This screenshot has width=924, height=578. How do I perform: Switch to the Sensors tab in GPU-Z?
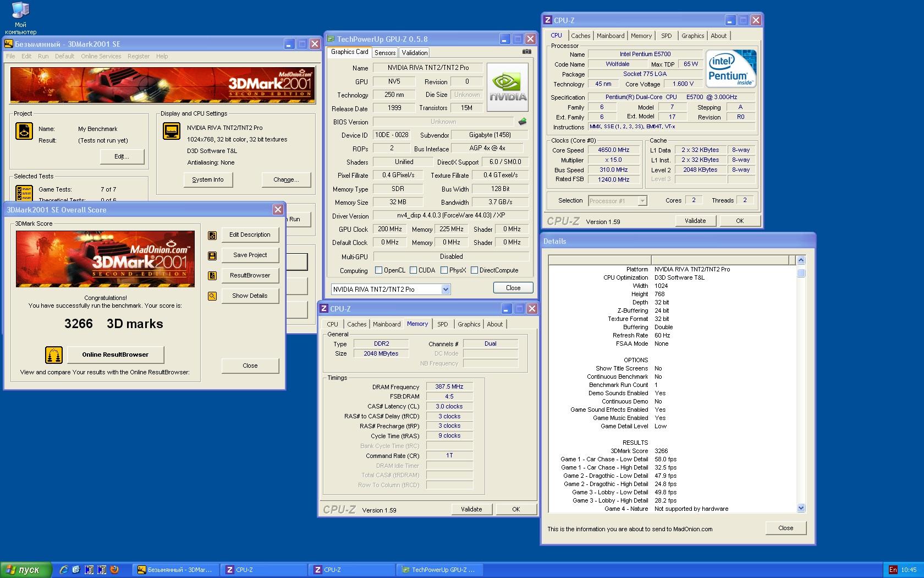click(385, 53)
